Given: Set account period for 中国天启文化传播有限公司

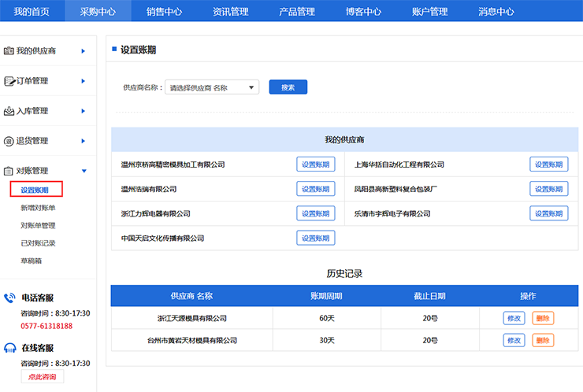Looking at the screenshot, I should tap(316, 238).
